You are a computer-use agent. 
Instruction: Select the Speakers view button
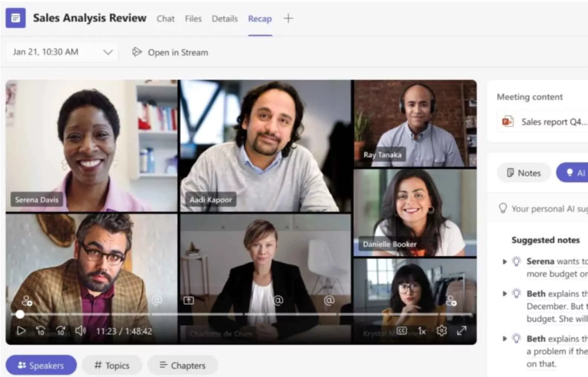(x=41, y=365)
